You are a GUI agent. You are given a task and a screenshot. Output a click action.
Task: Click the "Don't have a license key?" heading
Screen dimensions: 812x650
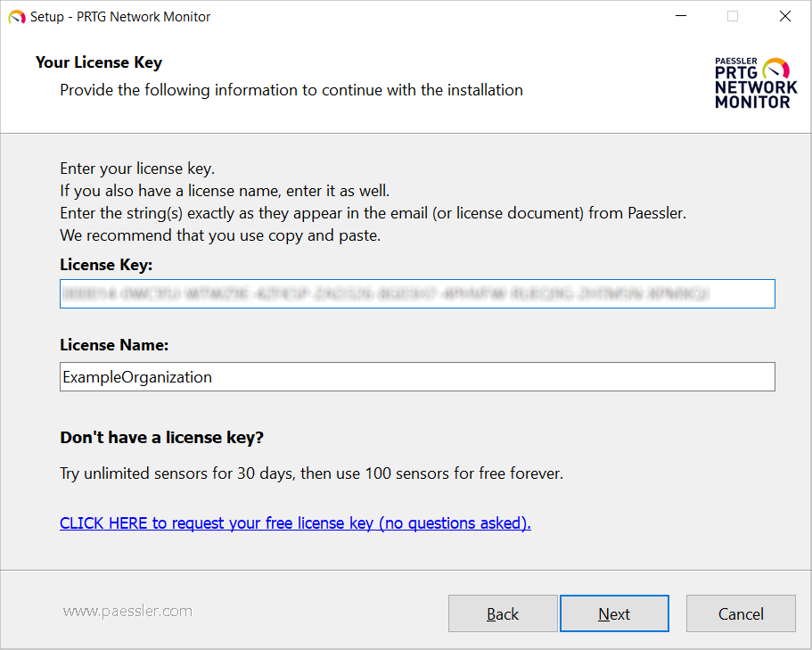click(162, 437)
